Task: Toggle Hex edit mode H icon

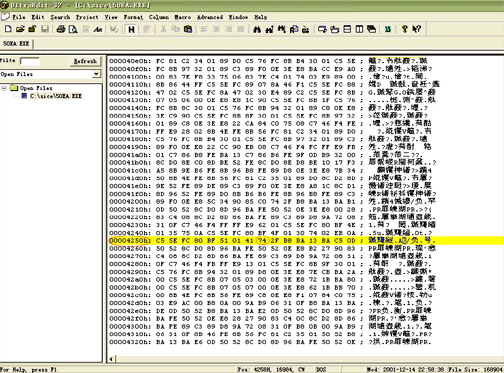Action: pos(131,29)
